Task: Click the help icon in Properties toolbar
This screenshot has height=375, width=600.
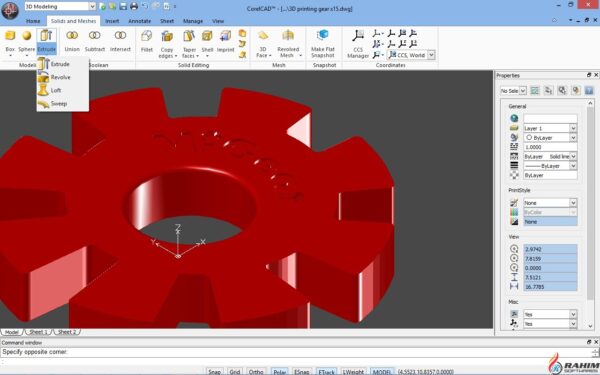Action: coord(589,91)
